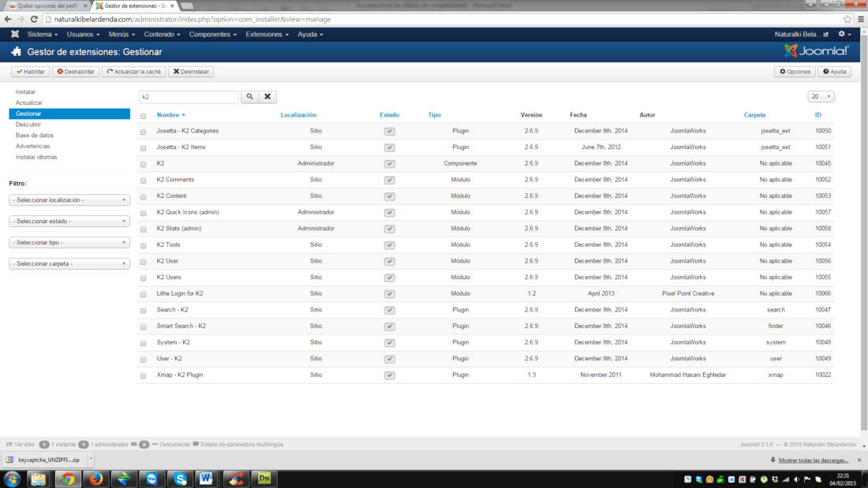Toggle enabled status of K2 component

(390, 164)
